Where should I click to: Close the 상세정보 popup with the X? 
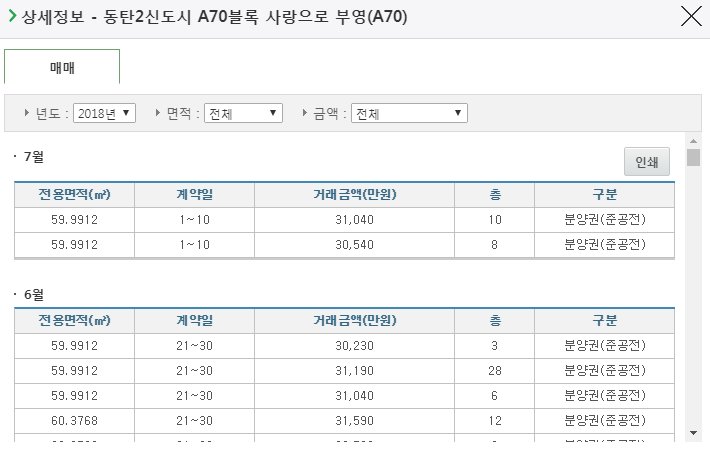pos(691,17)
